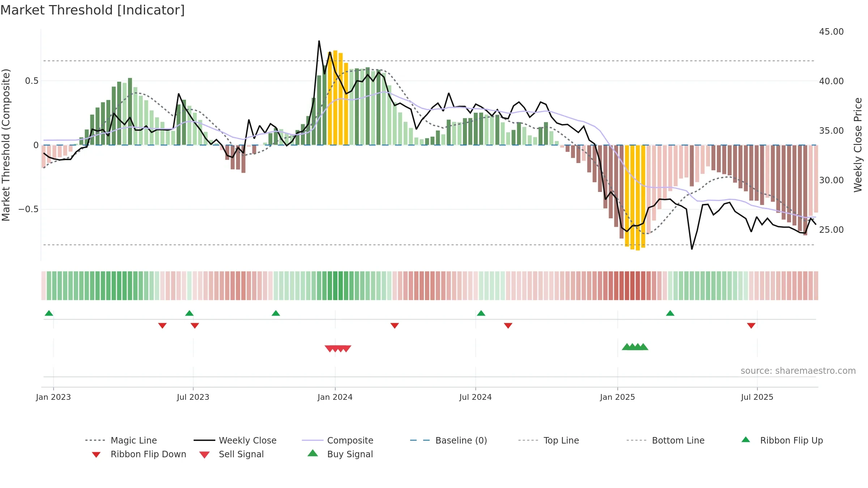Click the Jan 2023 x-axis label
The width and height of the screenshot is (868, 488).
tap(54, 397)
